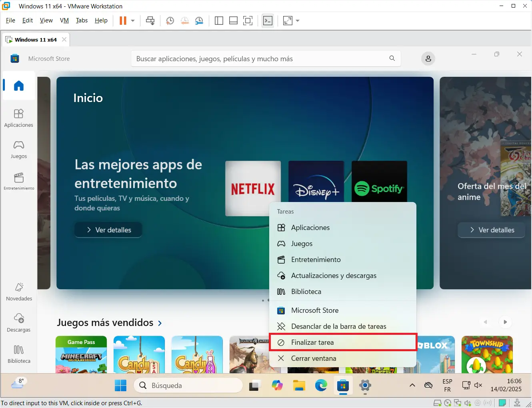The image size is (532, 408).
Task: Toggle VMware console view button
Action: 268,21
